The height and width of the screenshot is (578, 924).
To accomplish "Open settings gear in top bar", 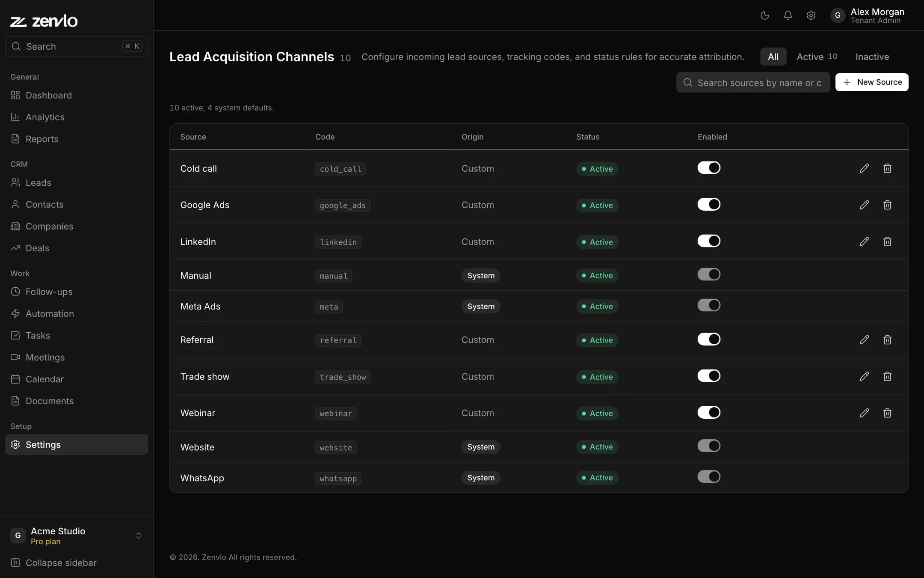I will [811, 15].
